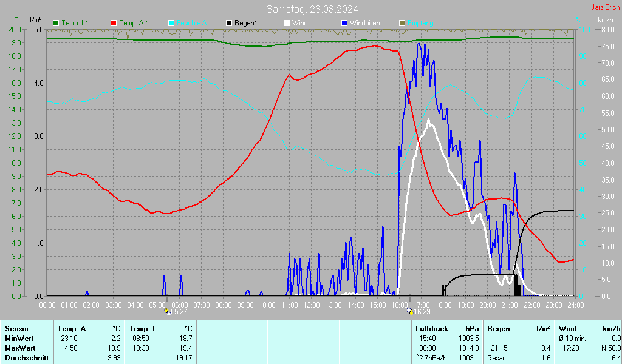622x364 pixels.
Task: Click the white Wind legend swatch
Action: coord(287,24)
